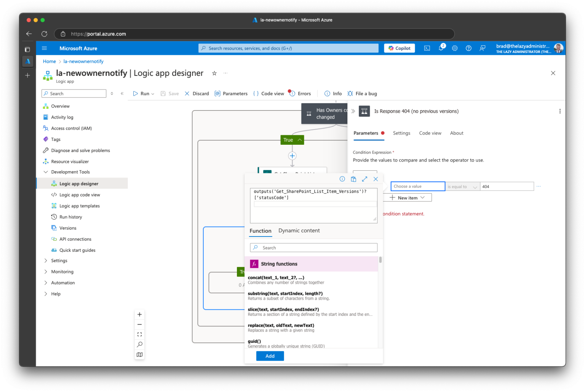Expand the Help section
The height and width of the screenshot is (392, 585).
pos(46,294)
